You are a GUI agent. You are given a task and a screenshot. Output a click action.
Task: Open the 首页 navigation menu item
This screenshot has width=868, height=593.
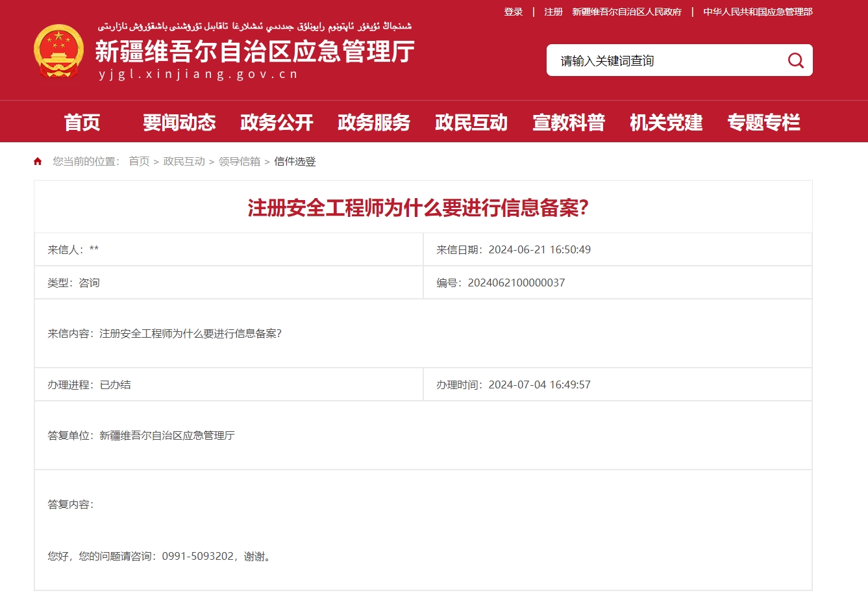[82, 122]
